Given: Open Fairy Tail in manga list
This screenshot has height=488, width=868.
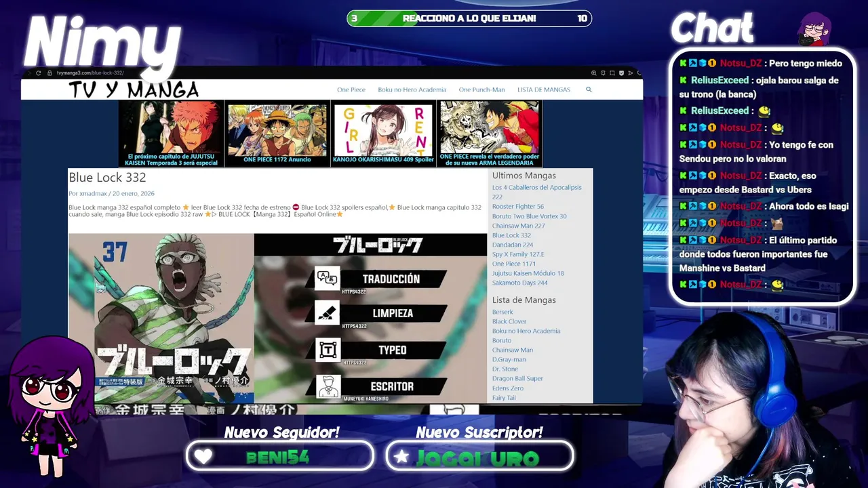Looking at the screenshot, I should tap(504, 397).
